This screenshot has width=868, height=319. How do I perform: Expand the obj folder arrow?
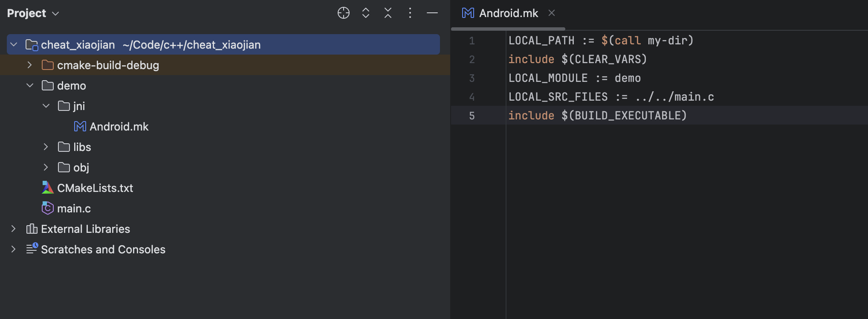coord(46,168)
